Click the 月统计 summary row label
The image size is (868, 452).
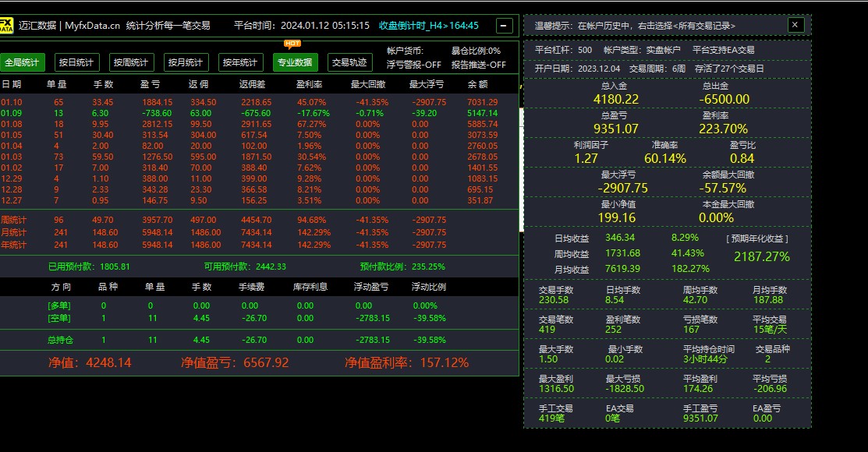tap(13, 232)
